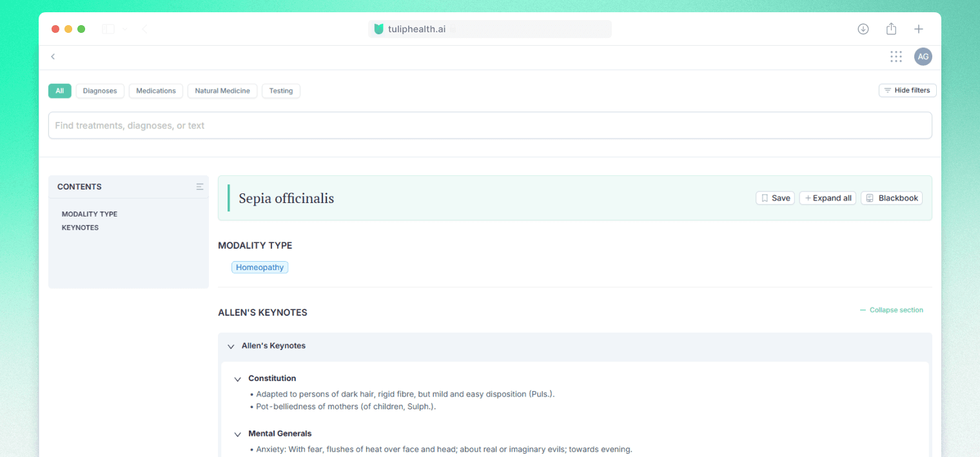Click the Hide filters button
Screen dimensions: 980x457
907,90
